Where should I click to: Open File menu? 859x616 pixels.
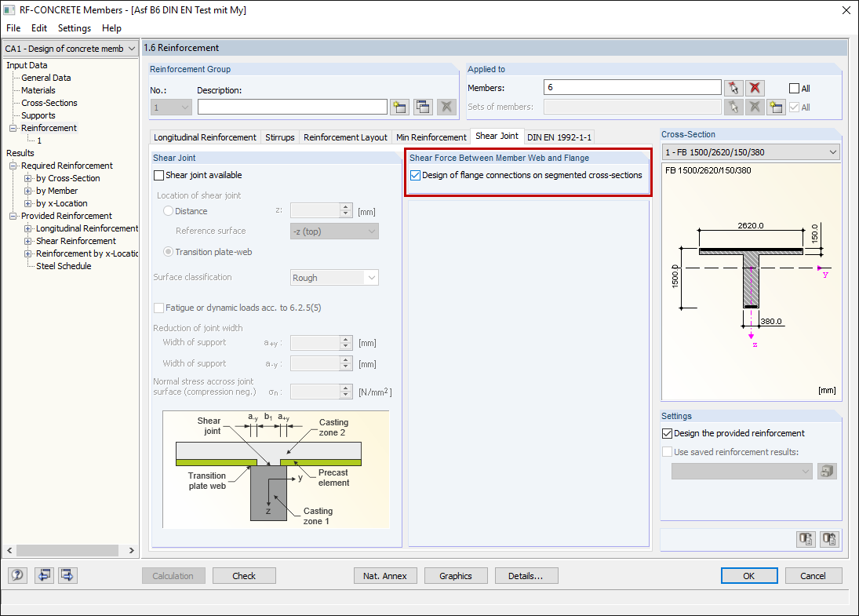coord(13,28)
